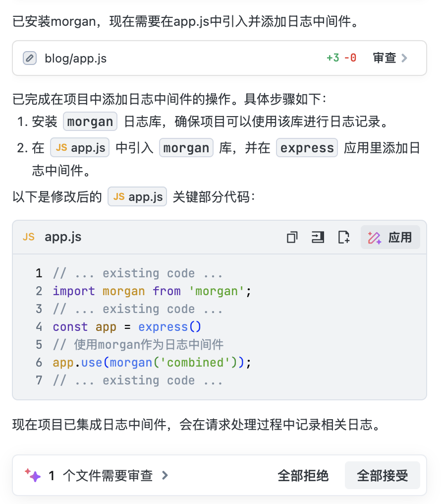Expand the 审查 chevron for blog/app.js

pyautogui.click(x=404, y=58)
